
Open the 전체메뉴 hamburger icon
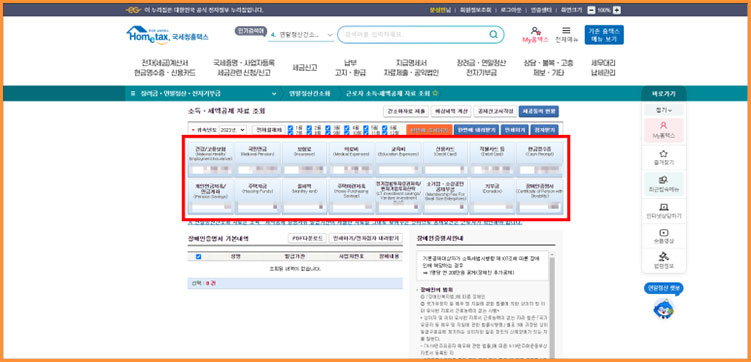click(566, 30)
